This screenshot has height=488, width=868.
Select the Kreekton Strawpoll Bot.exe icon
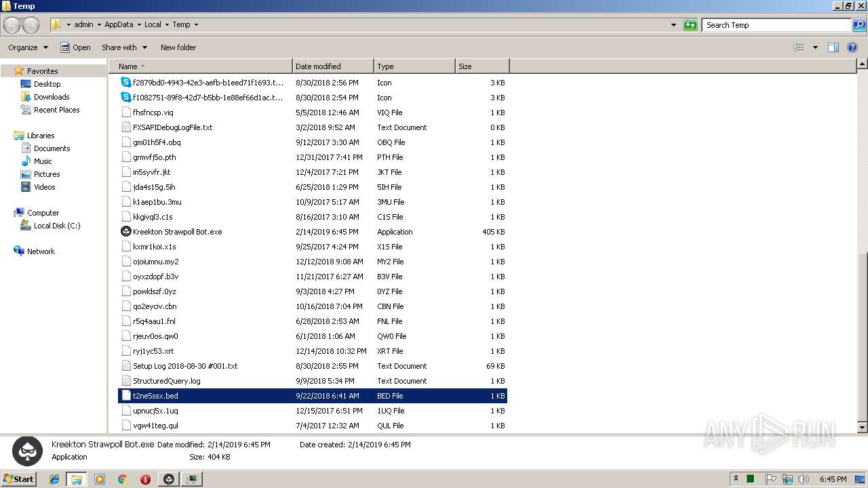[x=126, y=232]
